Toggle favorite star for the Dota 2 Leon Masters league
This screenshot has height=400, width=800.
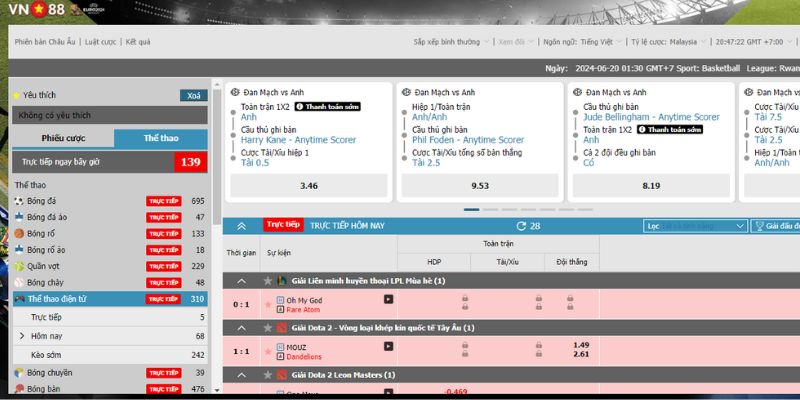click(267, 375)
